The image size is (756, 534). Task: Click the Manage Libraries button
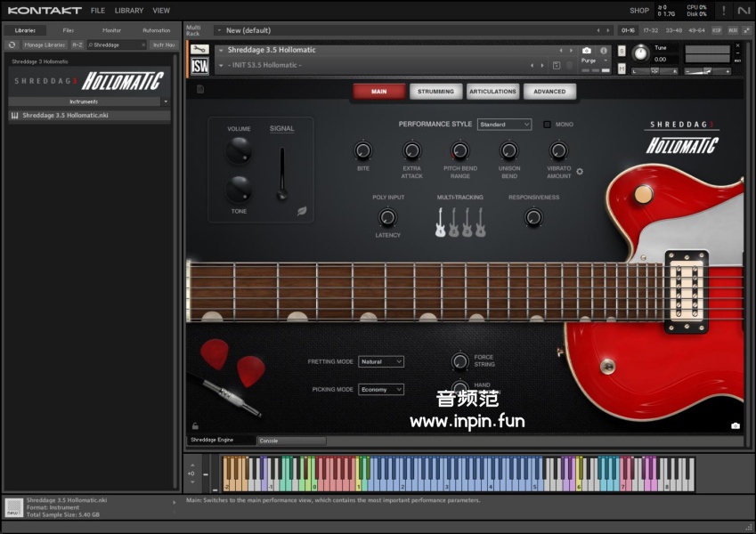[45, 44]
